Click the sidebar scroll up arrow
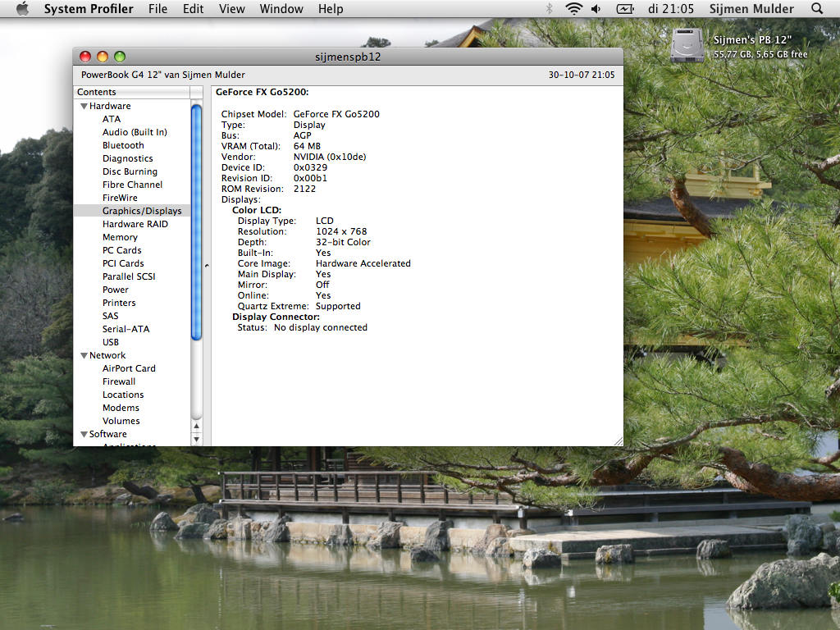Screen dimensions: 840x630 click(x=197, y=427)
